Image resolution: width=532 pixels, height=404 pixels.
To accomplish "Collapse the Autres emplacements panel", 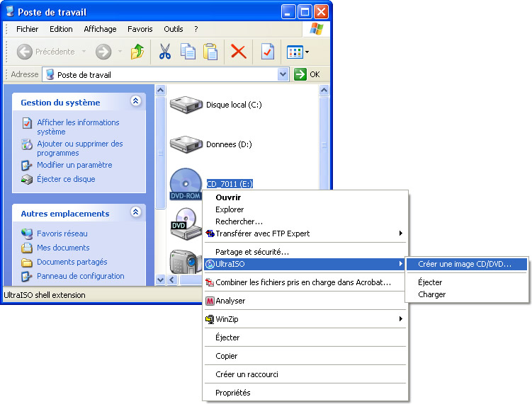I will pyautogui.click(x=136, y=213).
